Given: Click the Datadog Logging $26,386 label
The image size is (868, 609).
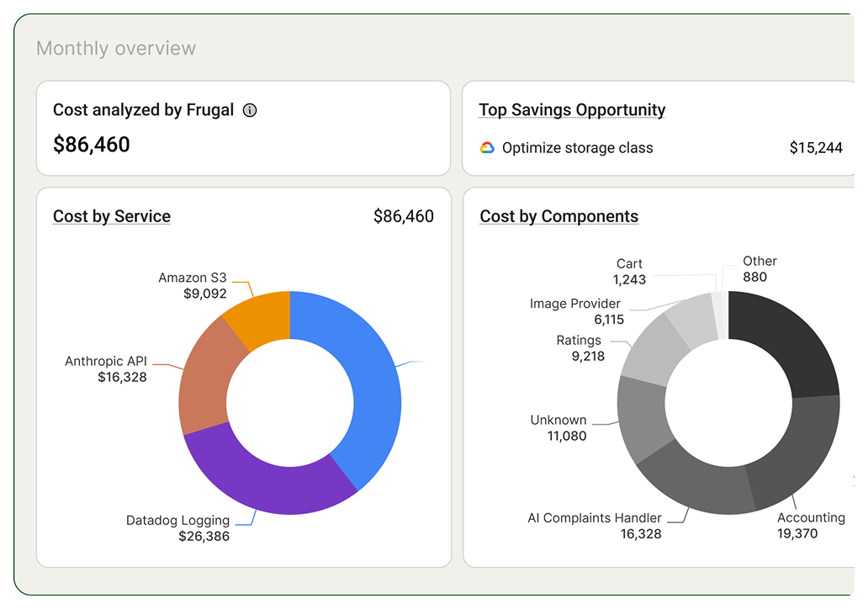Looking at the screenshot, I should (x=178, y=527).
